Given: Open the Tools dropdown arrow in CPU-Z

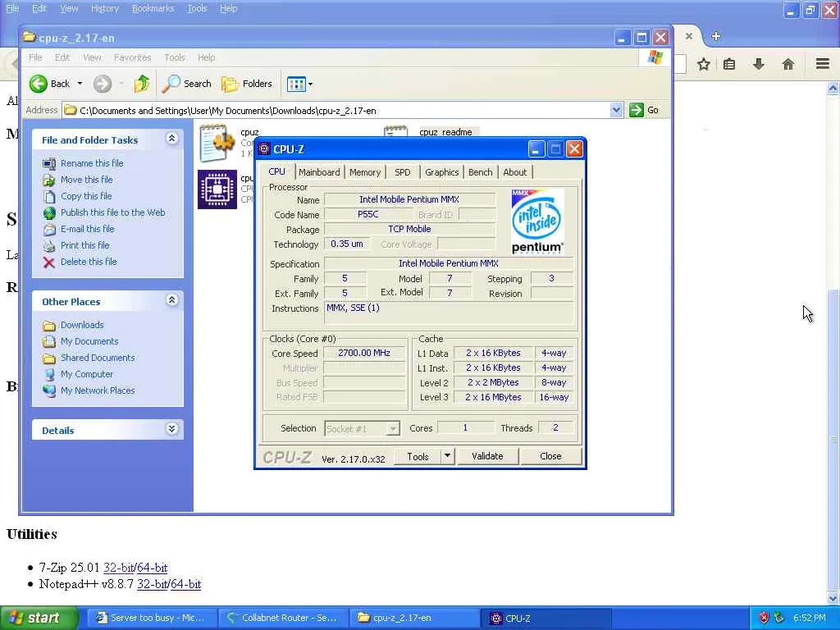Looking at the screenshot, I should [447, 456].
